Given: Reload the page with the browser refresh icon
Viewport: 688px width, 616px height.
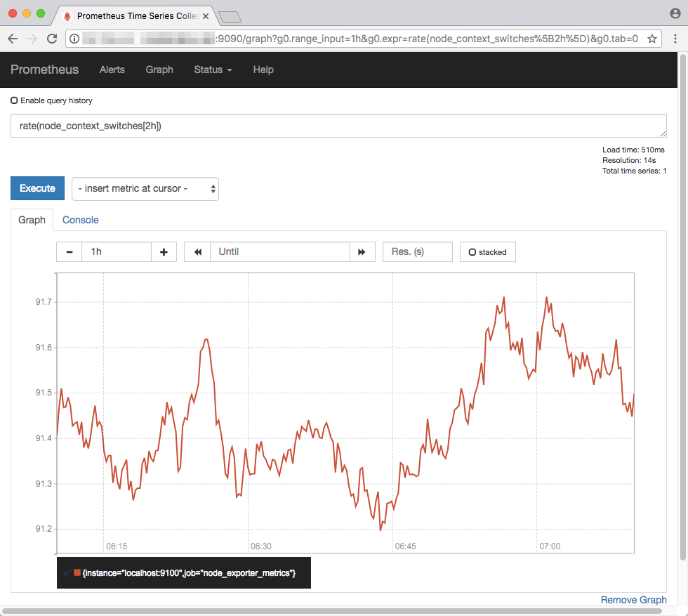Looking at the screenshot, I should [51, 39].
